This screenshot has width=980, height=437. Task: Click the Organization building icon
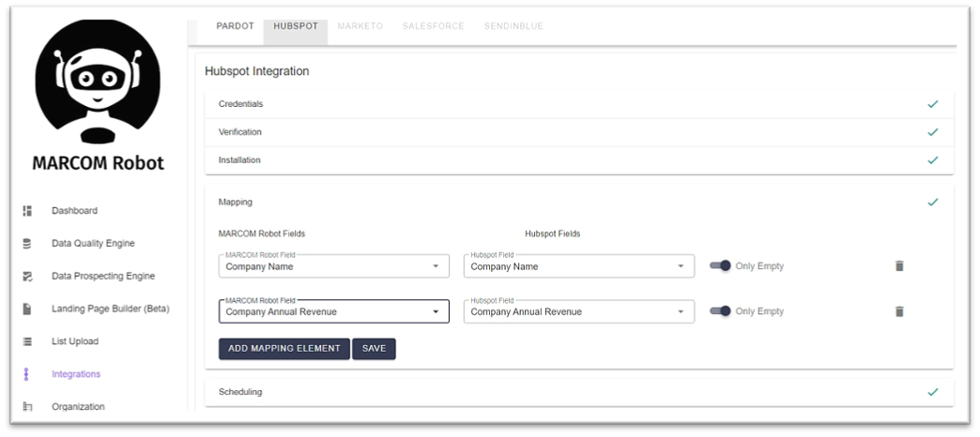tap(27, 406)
